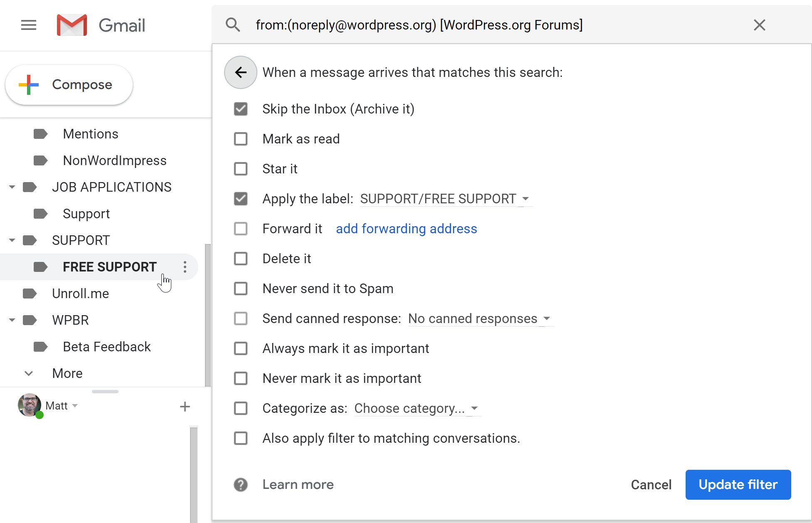Enable Never mark it as important
Image resolution: width=812 pixels, height=523 pixels.
241,378
